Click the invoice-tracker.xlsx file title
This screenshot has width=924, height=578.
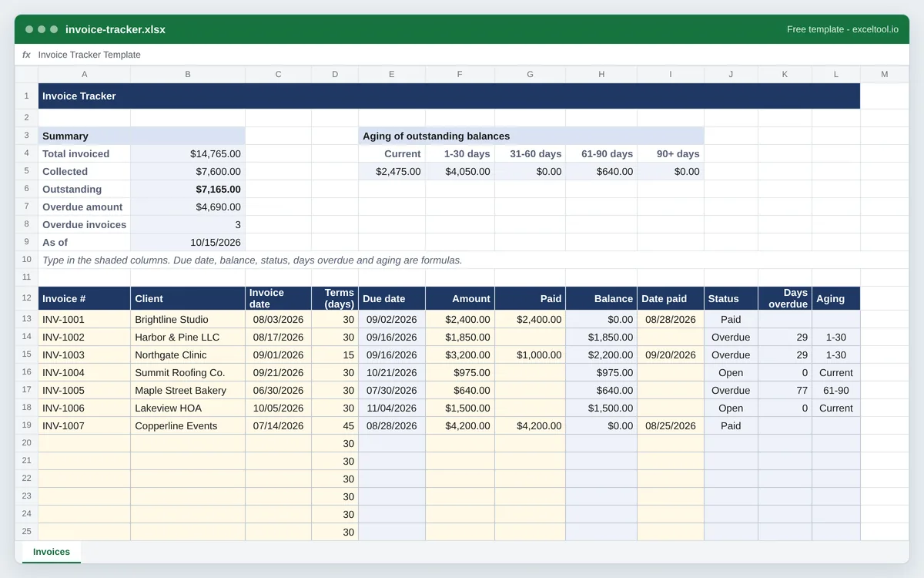pos(115,29)
